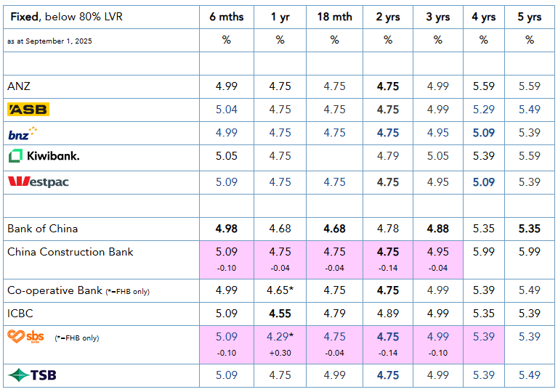558x392 pixels.
Task: Open the TSB logo
Action: [x=32, y=375]
